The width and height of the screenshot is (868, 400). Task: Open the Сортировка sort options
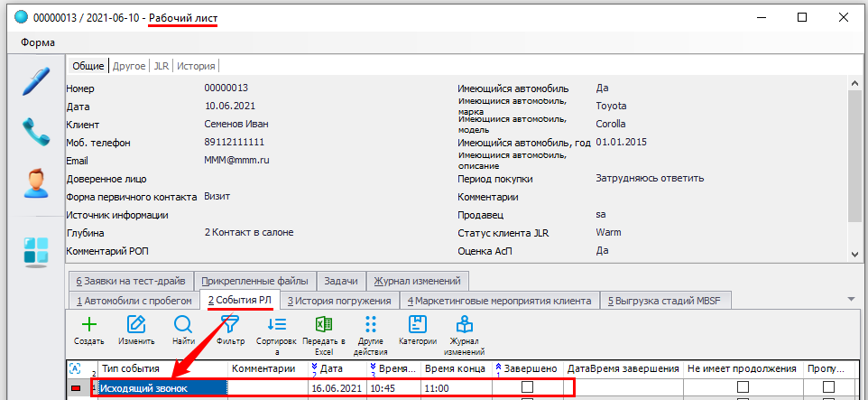(x=277, y=331)
